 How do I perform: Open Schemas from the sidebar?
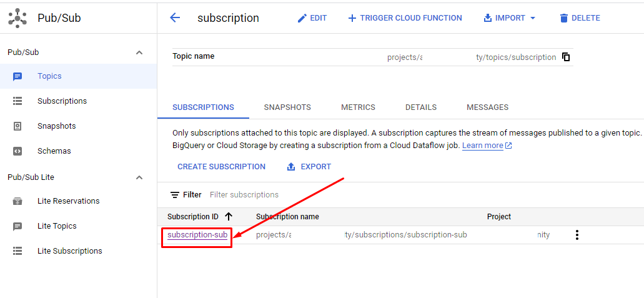(54, 151)
